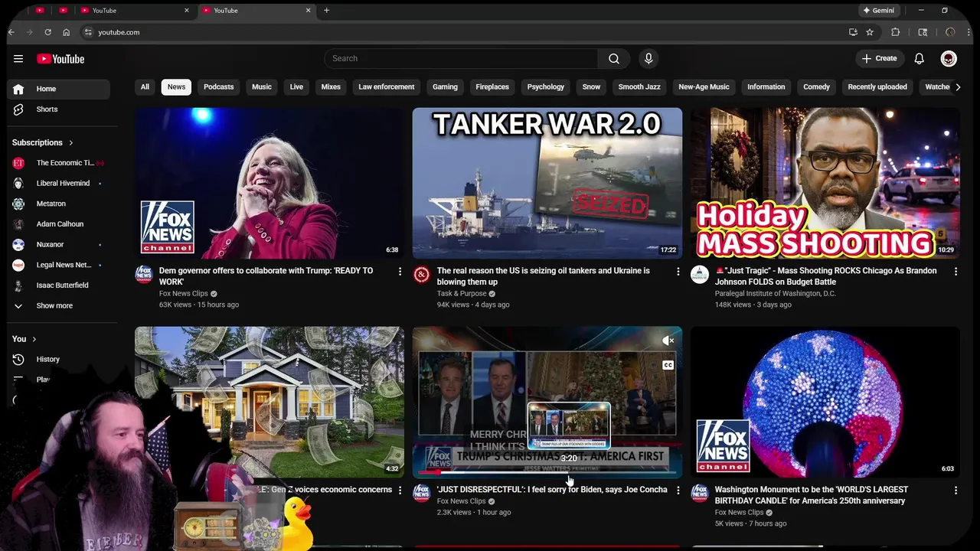The height and width of the screenshot is (551, 980).
Task: Select the Law enforcement chip
Action: pyautogui.click(x=387, y=87)
